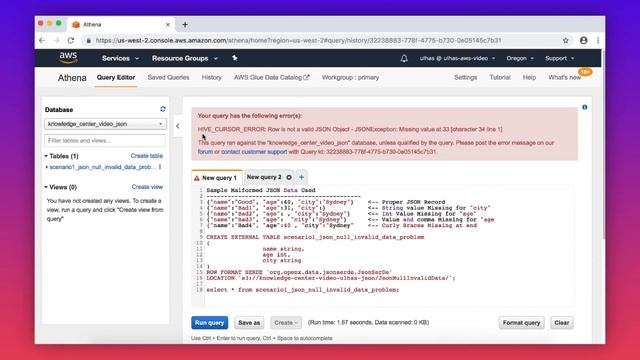Click the CREATE EXTERNAL TABLE line in editor
Screen dimensions: 640x360
tap(315, 237)
